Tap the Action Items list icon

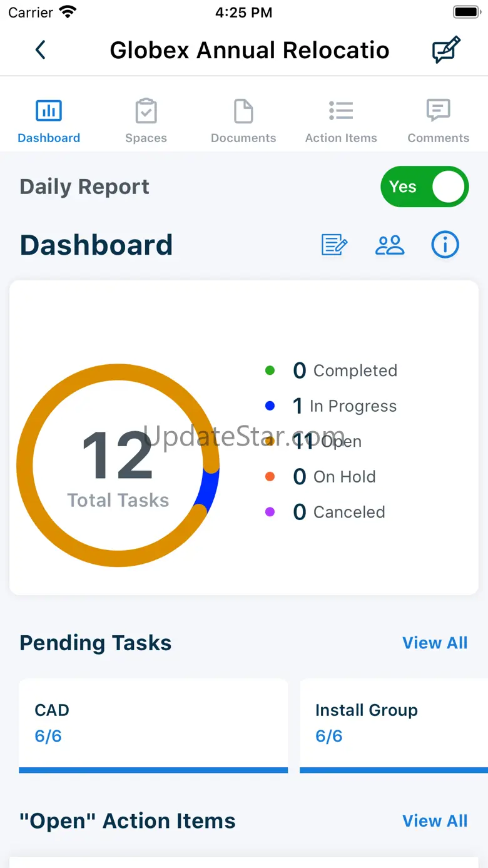(x=341, y=111)
